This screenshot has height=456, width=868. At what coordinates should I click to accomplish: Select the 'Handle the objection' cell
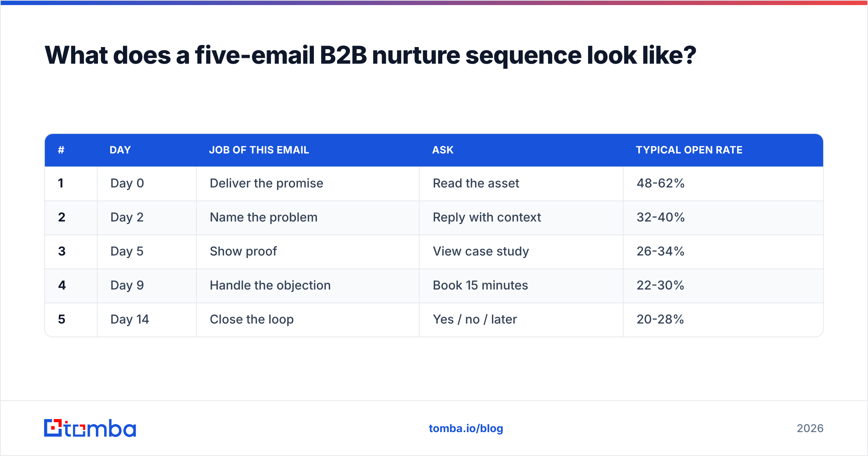(308, 286)
